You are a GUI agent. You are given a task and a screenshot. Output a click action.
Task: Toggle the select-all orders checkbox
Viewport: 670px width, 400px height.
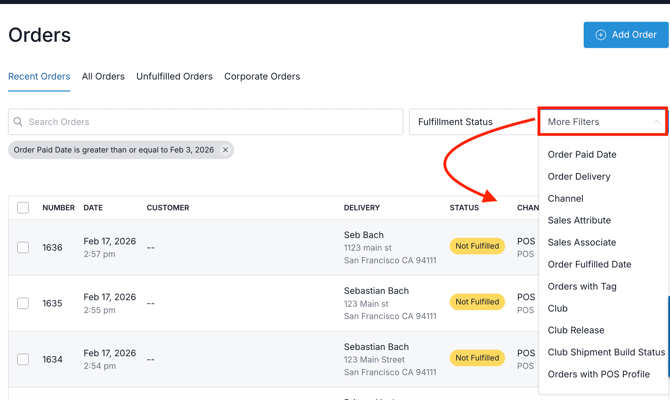pos(23,208)
